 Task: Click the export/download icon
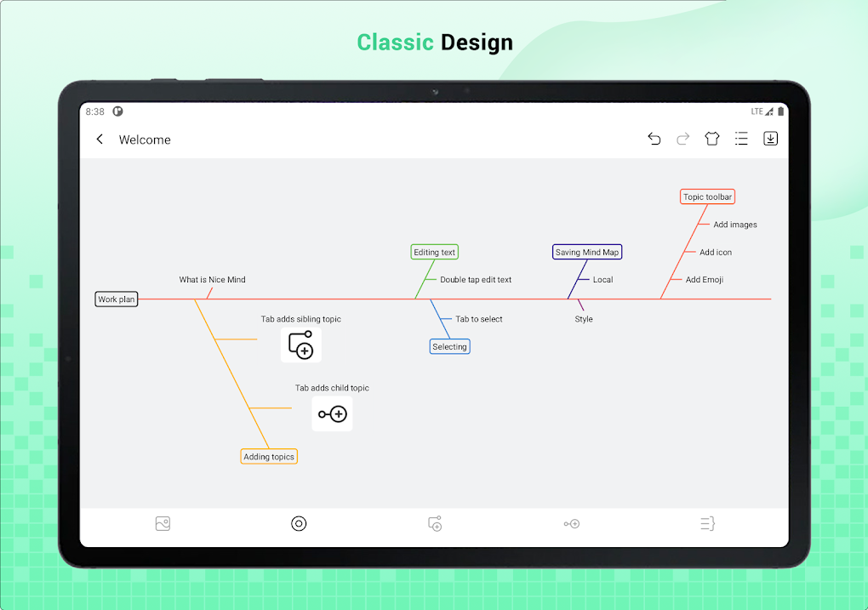pyautogui.click(x=770, y=139)
